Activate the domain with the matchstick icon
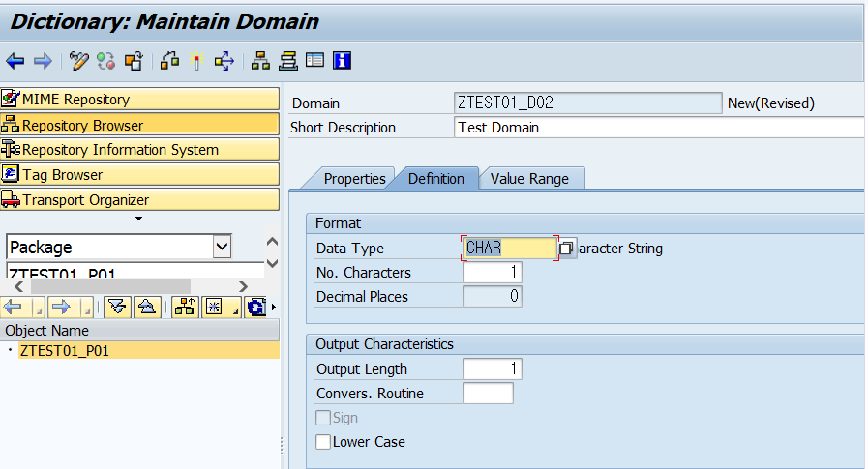 coord(196,61)
